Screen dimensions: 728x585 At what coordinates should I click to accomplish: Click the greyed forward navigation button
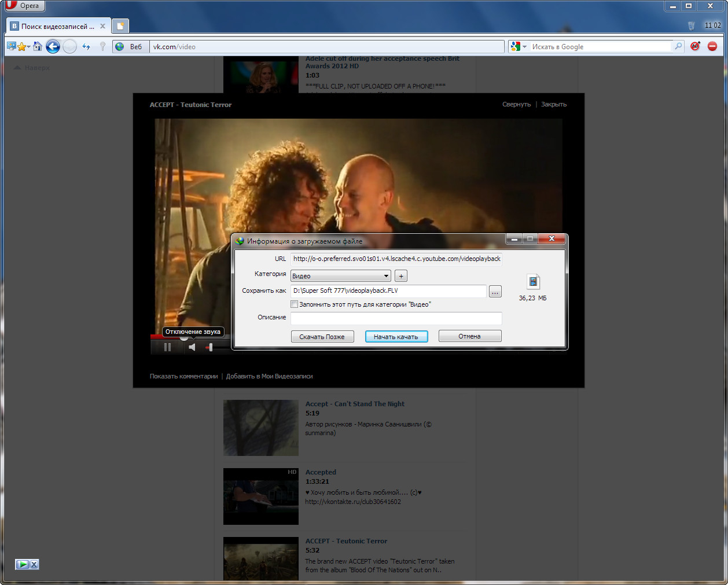[x=69, y=46]
